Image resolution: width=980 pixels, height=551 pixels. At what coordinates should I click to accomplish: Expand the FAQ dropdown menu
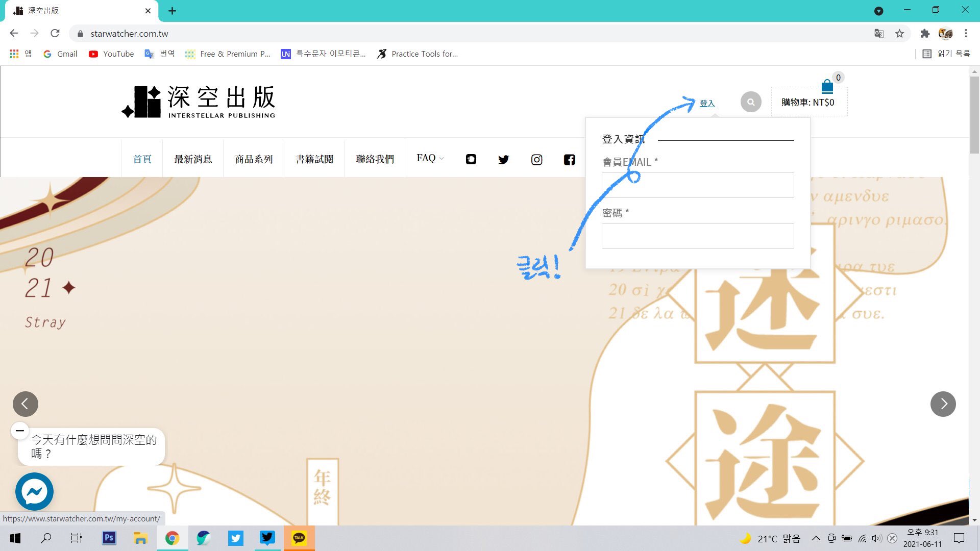pos(430,159)
